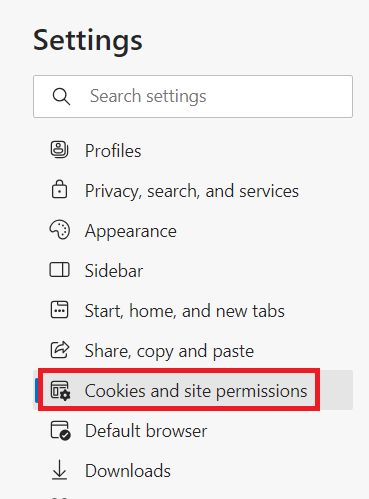
Task: Click the magnifying glass search icon
Action: coord(61,96)
